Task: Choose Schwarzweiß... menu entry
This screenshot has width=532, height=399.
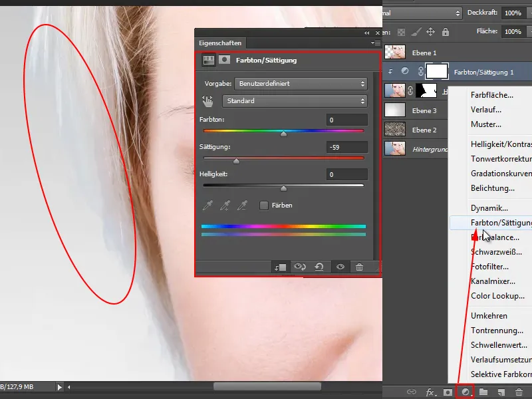Action: click(496, 252)
